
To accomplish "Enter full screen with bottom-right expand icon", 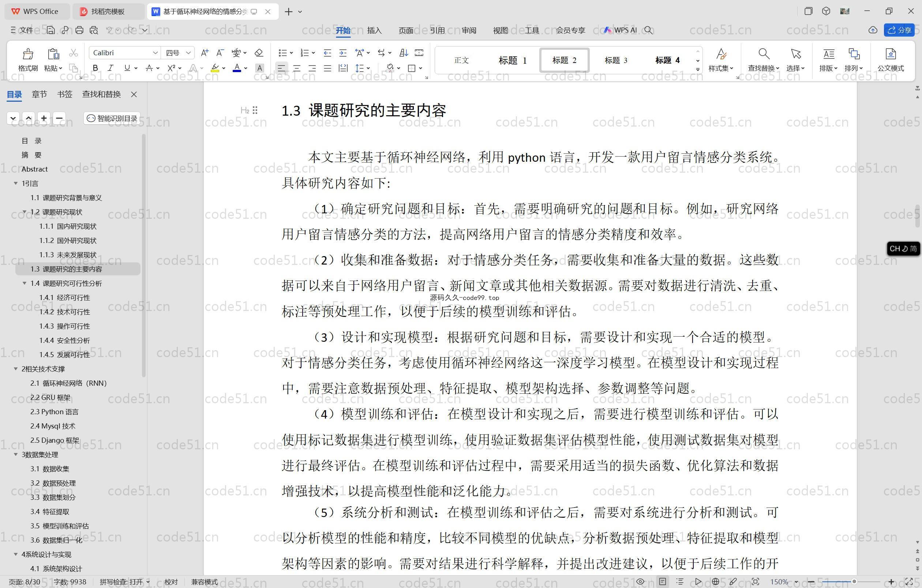I will 909,581.
